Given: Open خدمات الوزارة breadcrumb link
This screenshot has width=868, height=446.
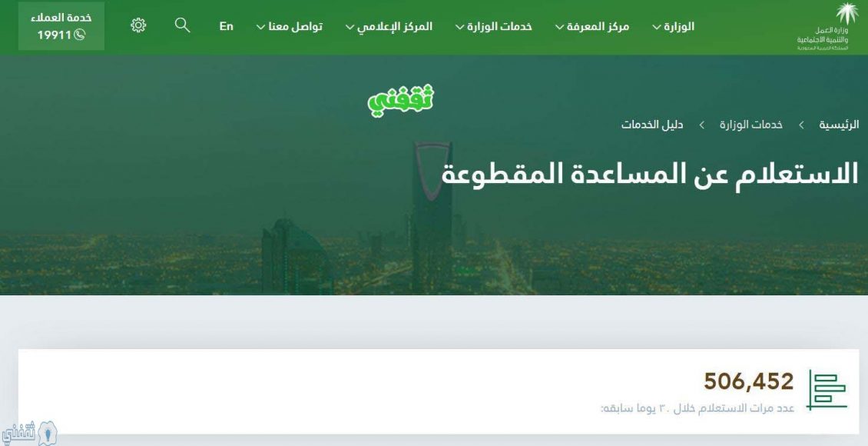Looking at the screenshot, I should (x=751, y=125).
